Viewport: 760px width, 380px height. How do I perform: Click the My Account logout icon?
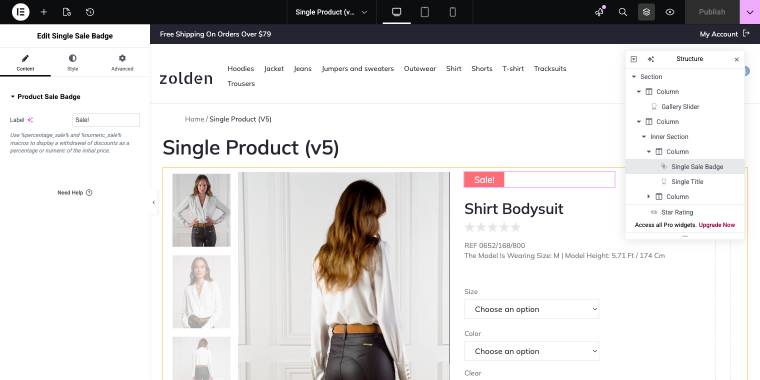point(746,34)
